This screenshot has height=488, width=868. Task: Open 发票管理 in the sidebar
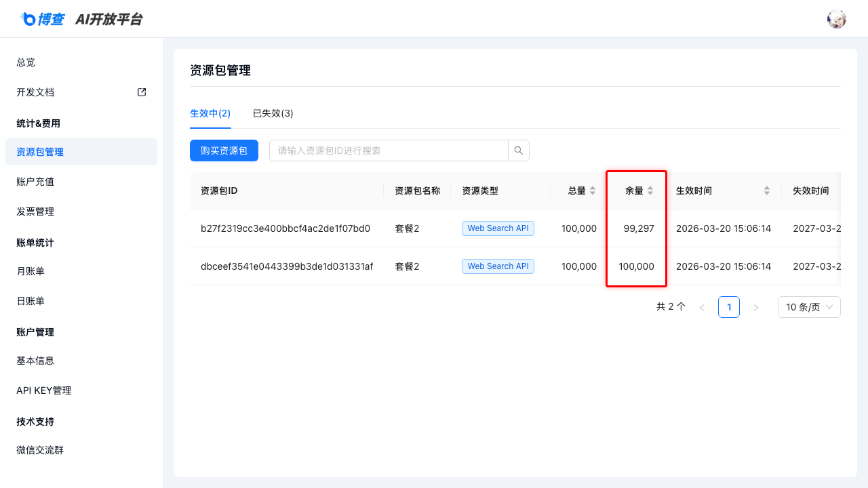(81, 211)
